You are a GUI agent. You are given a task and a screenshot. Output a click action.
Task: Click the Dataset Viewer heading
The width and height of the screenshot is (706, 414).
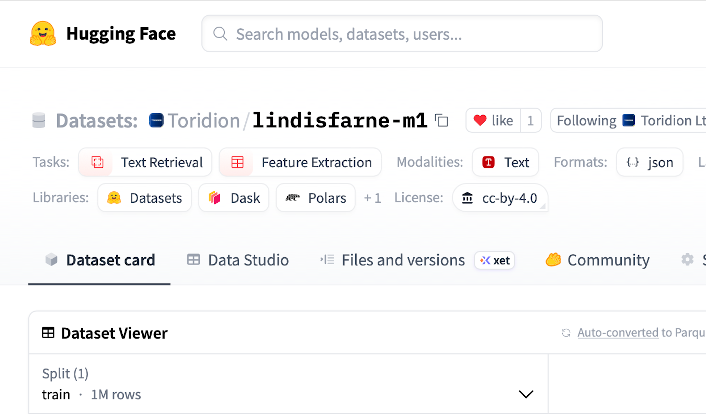[x=114, y=333]
